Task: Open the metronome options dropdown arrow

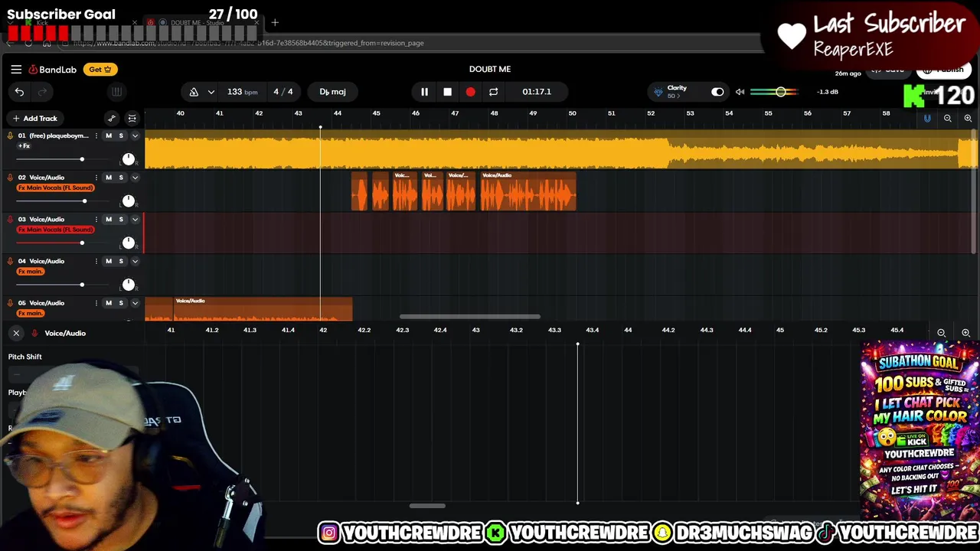Action: pyautogui.click(x=211, y=92)
